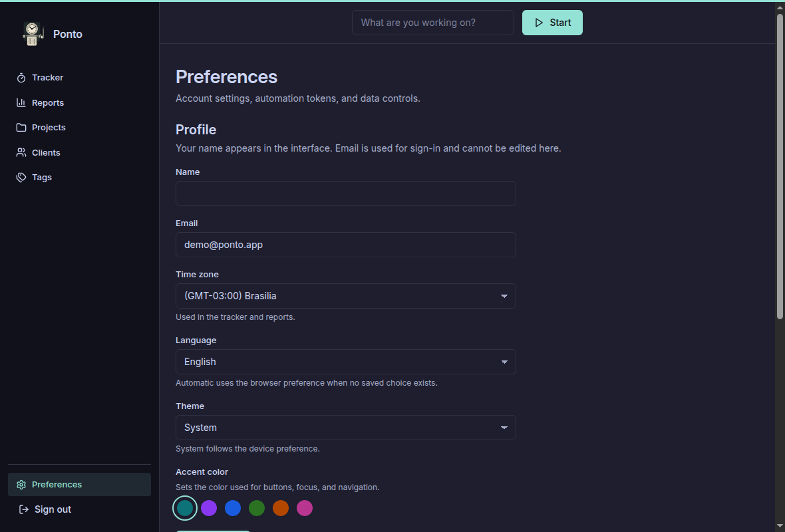Start the timer with Start button
The width and height of the screenshot is (785, 532).
pyautogui.click(x=552, y=23)
